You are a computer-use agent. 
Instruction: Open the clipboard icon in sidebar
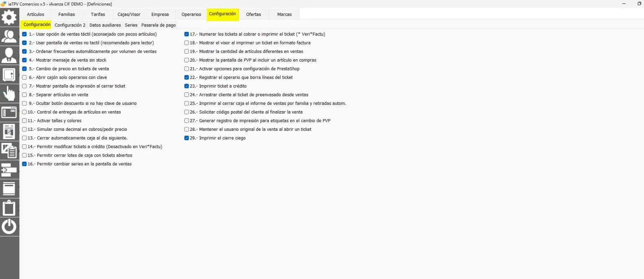coord(9,208)
